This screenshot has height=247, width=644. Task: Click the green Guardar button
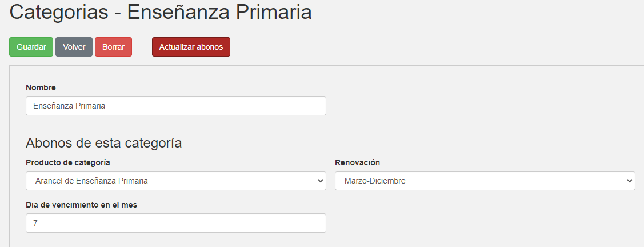pyautogui.click(x=31, y=47)
